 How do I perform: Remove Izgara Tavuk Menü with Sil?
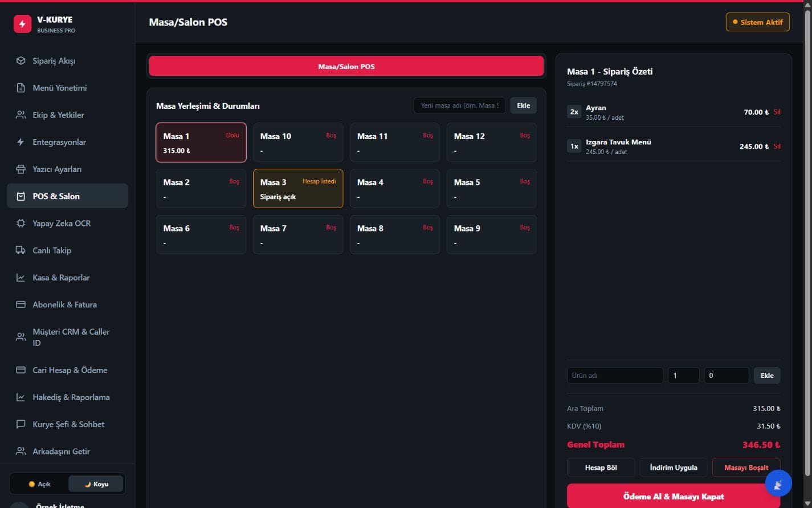(x=777, y=147)
